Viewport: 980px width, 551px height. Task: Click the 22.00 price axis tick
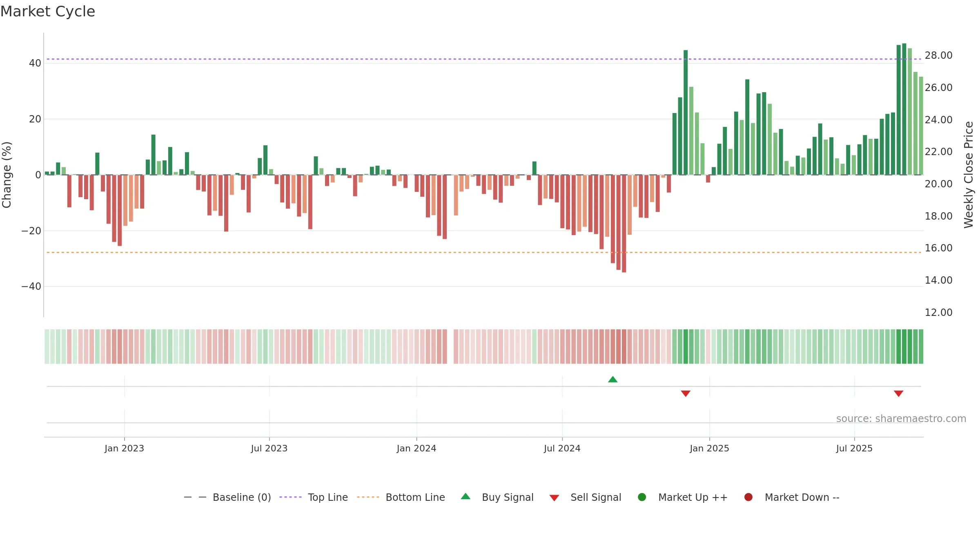click(938, 151)
